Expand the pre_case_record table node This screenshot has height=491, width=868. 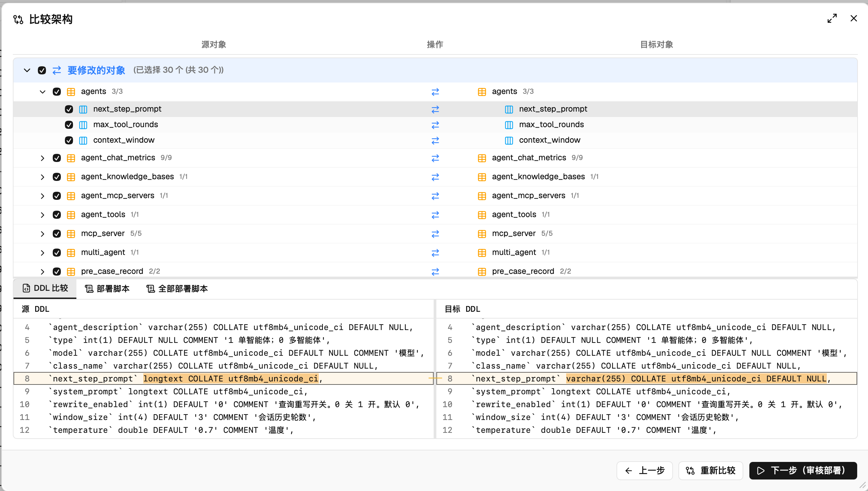(43, 272)
